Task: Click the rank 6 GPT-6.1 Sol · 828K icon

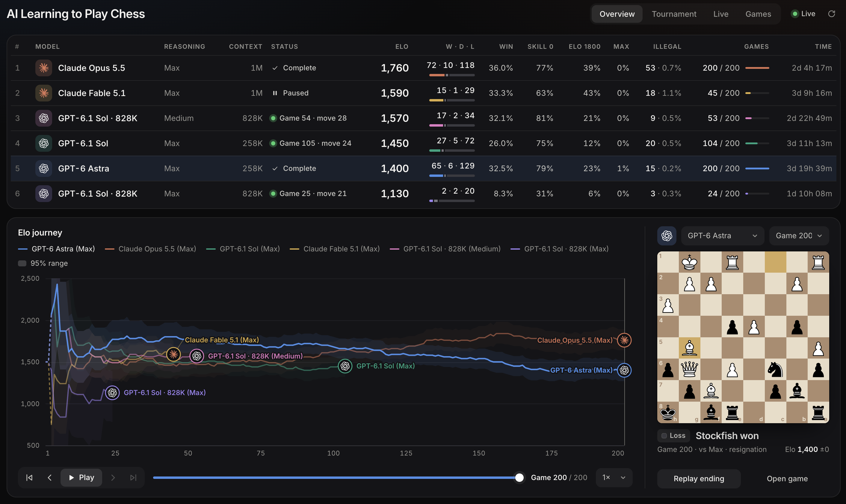Action: coord(43,194)
